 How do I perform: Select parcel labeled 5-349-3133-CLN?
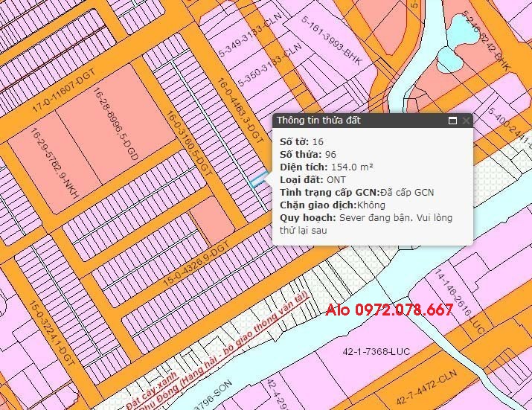(251, 35)
